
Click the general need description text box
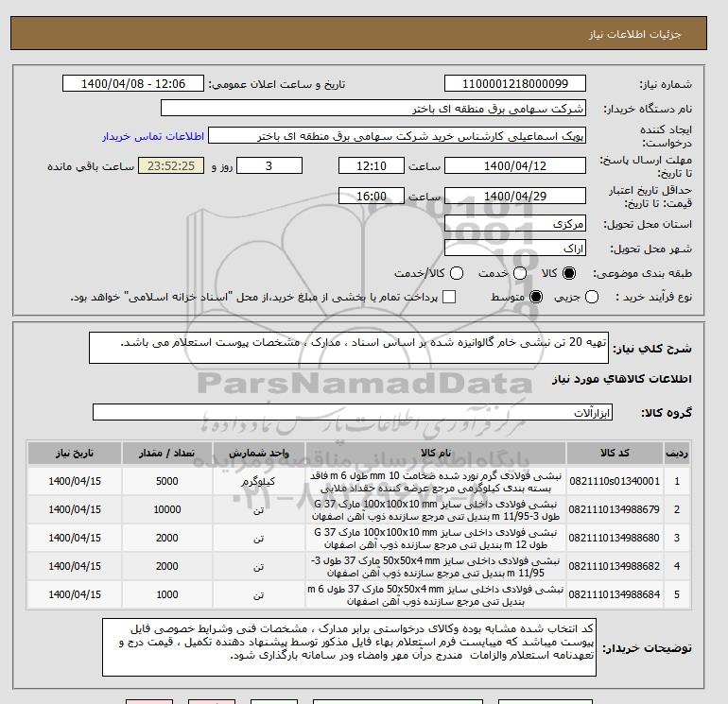[x=349, y=348]
